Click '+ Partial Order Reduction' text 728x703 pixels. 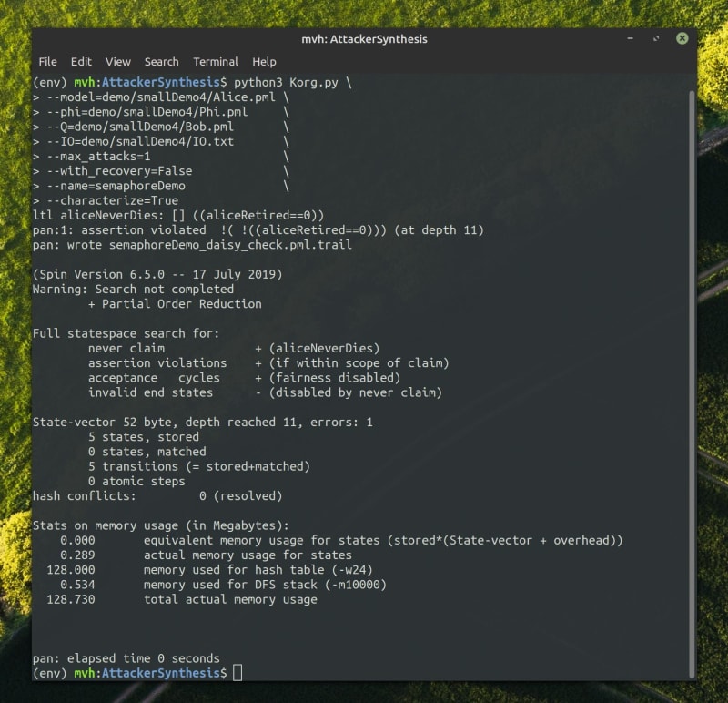175,304
